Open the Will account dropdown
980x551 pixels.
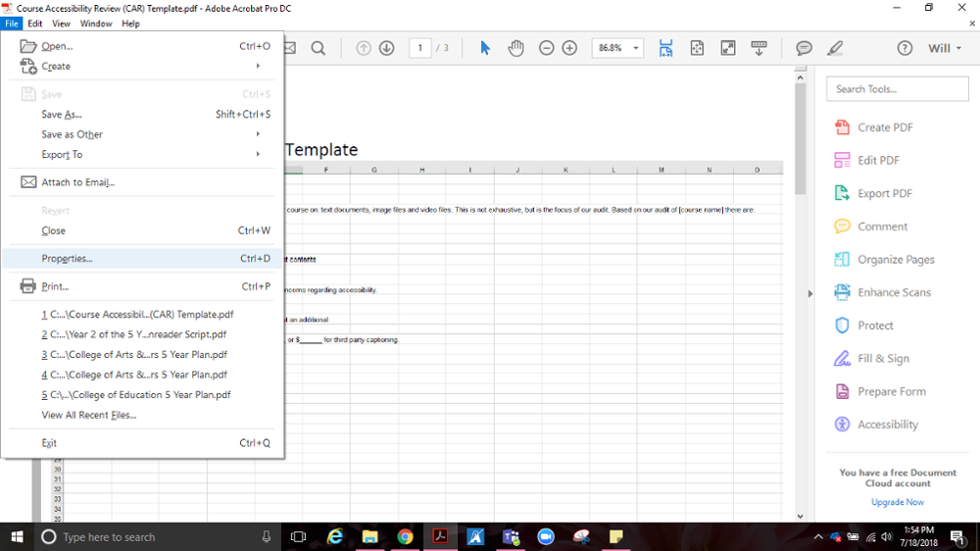pyautogui.click(x=945, y=48)
